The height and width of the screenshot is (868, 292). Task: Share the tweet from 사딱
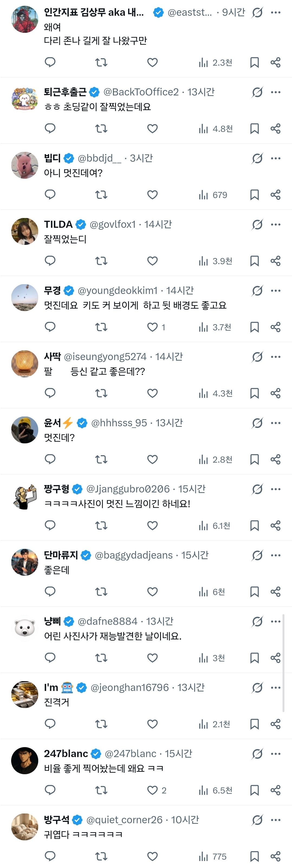[x=275, y=393]
